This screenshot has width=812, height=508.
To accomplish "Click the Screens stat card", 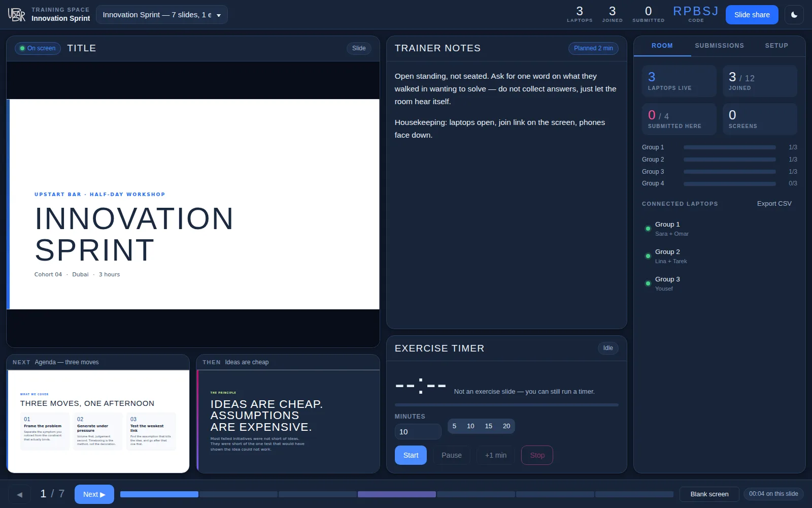I will tap(760, 119).
